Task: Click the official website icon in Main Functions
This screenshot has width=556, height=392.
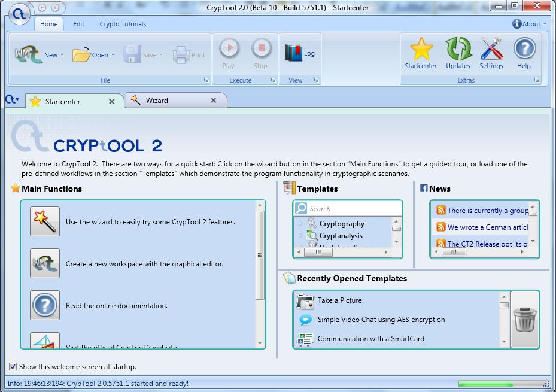Action: [45, 341]
